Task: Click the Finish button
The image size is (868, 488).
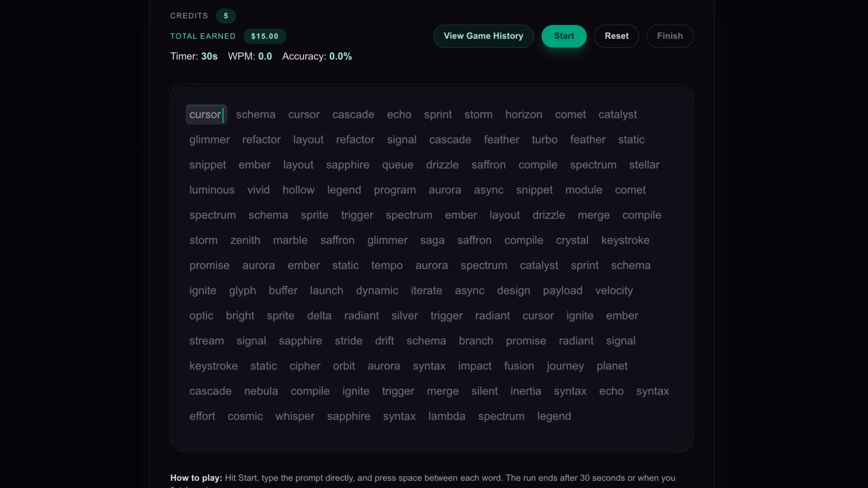Action: 669,36
